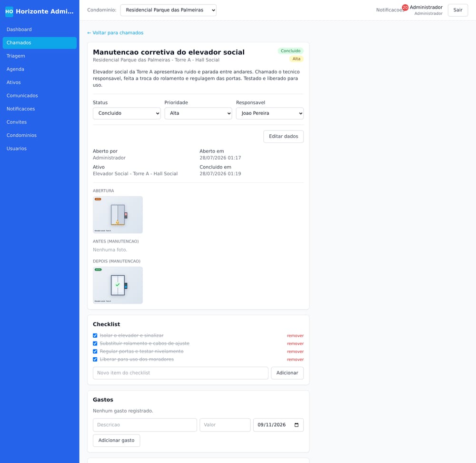This screenshot has height=463, width=476.
Task: Click the 'Adicionar gasto' button
Action: (x=116, y=441)
